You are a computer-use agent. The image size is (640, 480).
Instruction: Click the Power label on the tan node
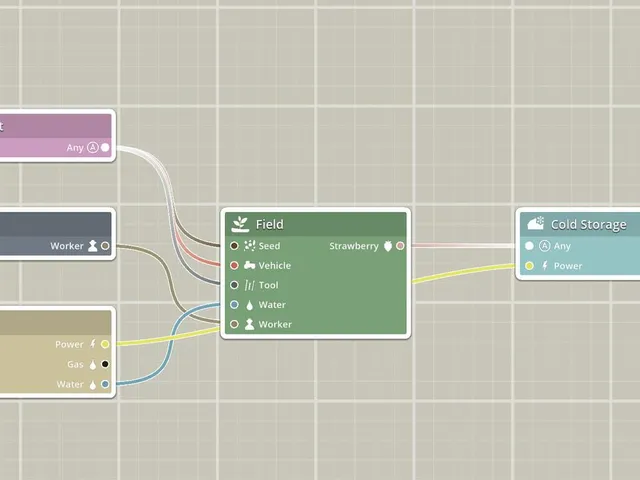coord(69,344)
